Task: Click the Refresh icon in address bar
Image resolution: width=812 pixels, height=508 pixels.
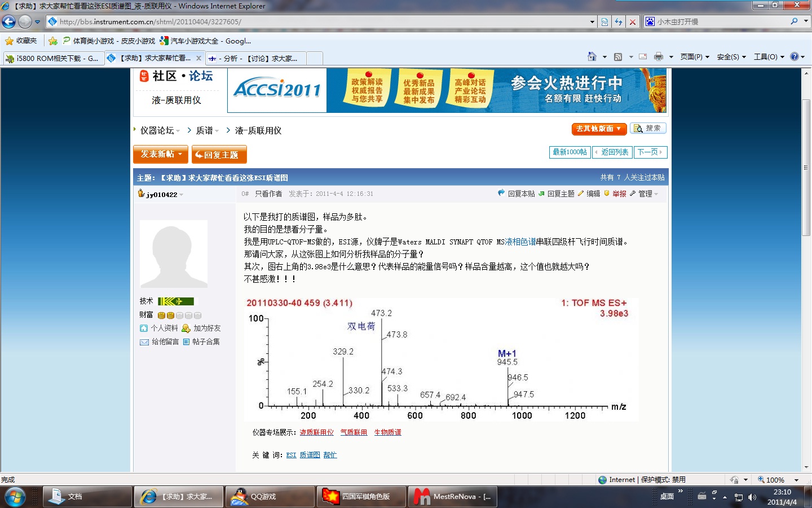Action: (x=619, y=21)
